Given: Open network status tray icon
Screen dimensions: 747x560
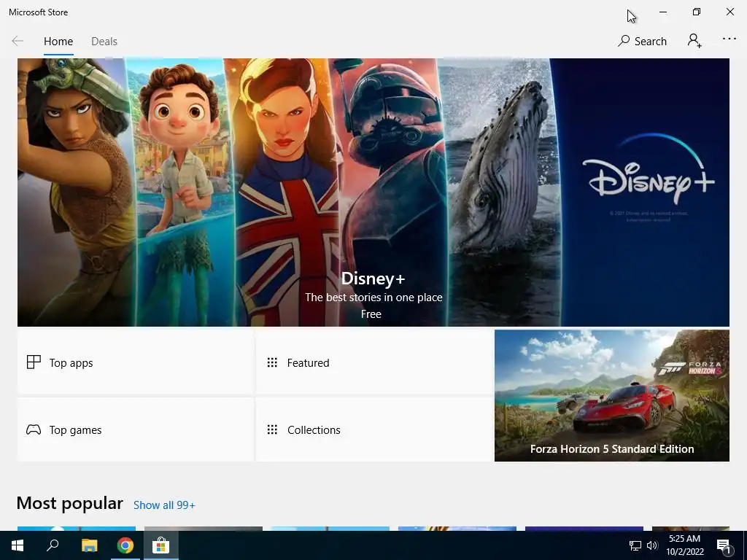Looking at the screenshot, I should point(635,545).
